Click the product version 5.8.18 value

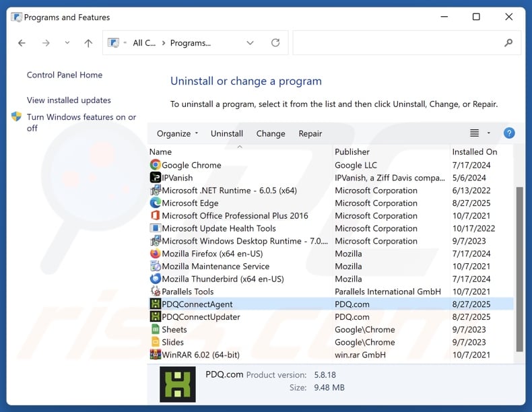tap(325, 375)
